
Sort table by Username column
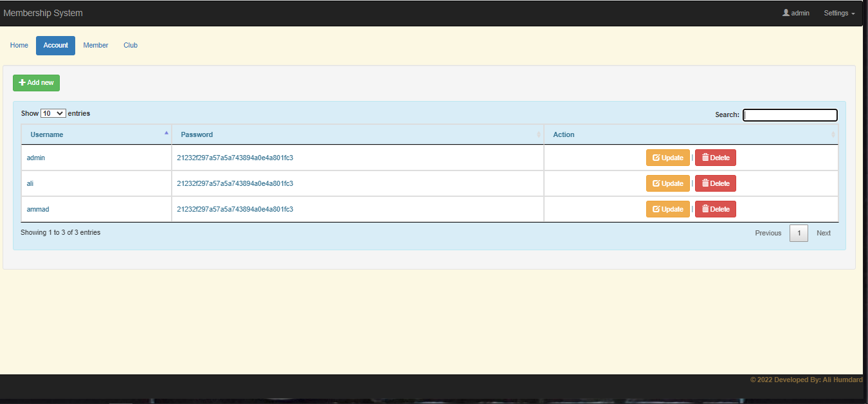96,134
